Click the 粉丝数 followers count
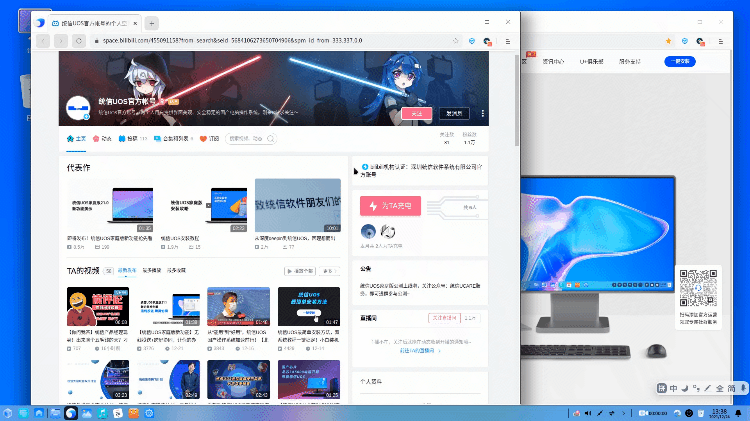 [470, 139]
